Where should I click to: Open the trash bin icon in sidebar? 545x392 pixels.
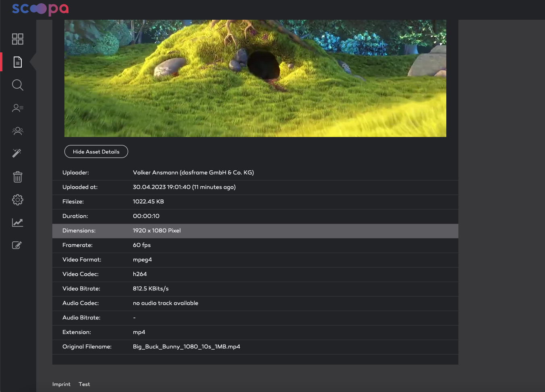click(x=18, y=176)
